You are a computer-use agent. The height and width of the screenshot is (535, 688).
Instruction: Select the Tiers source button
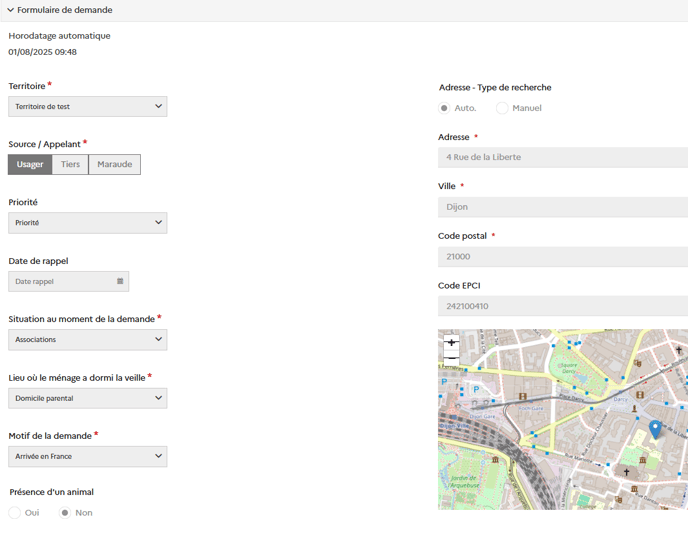(x=70, y=165)
